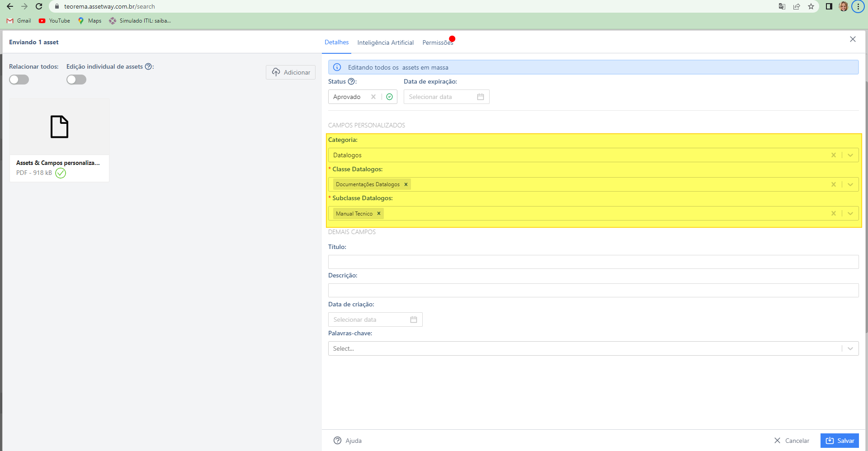Remove the Manual Tecnico tag
This screenshot has height=451, width=868.
click(379, 213)
